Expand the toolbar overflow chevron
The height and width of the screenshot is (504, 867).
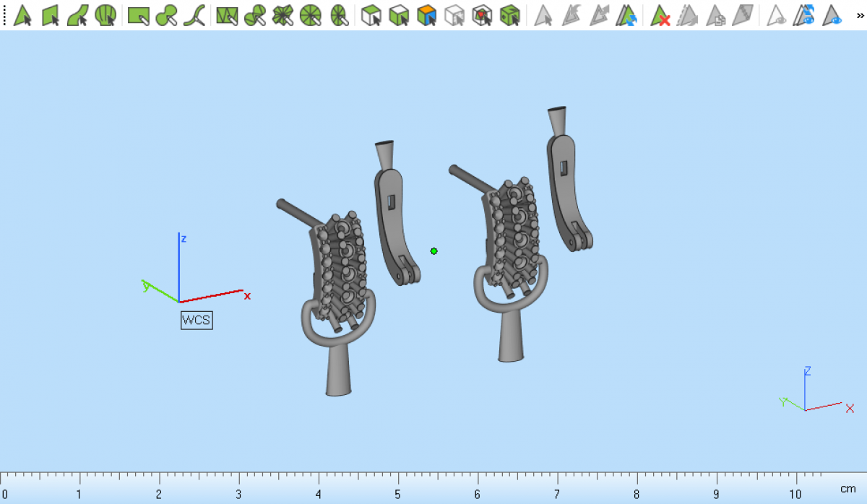860,15
